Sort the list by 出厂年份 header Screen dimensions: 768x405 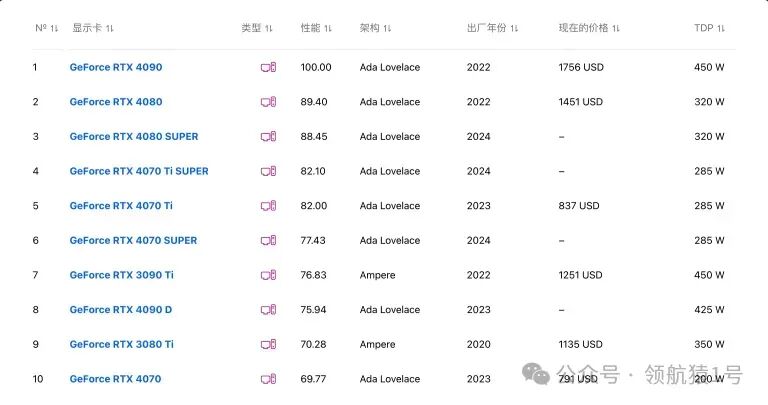pos(492,28)
